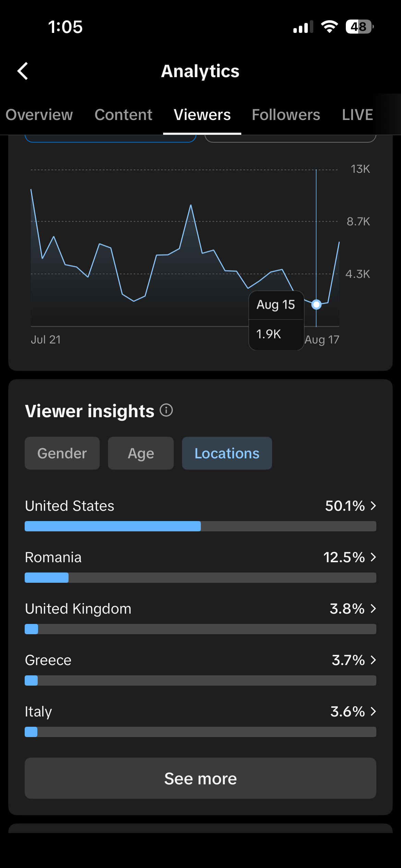401x868 pixels.
Task: Expand United Kingdom 3.8% chevron
Action: point(374,608)
